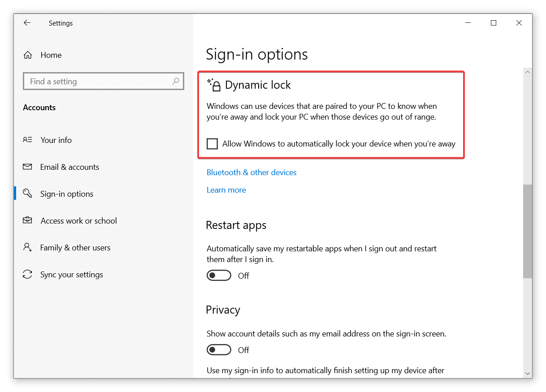Click the Home house icon

[28, 55]
